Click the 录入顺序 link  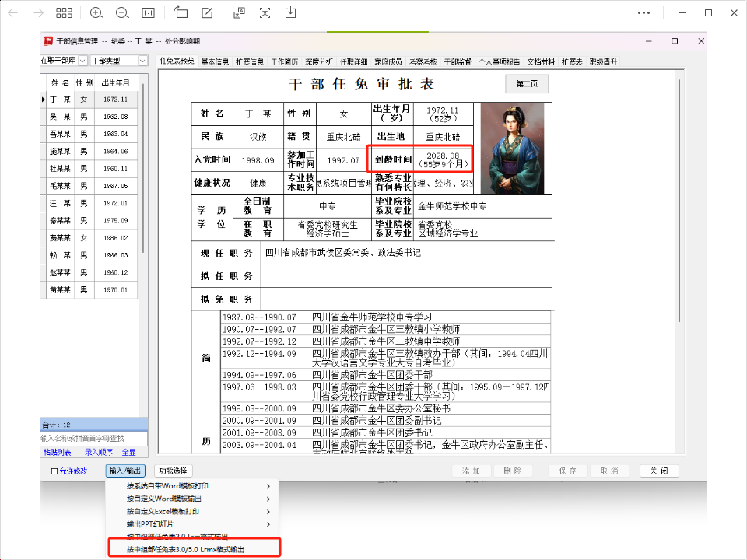click(x=99, y=453)
